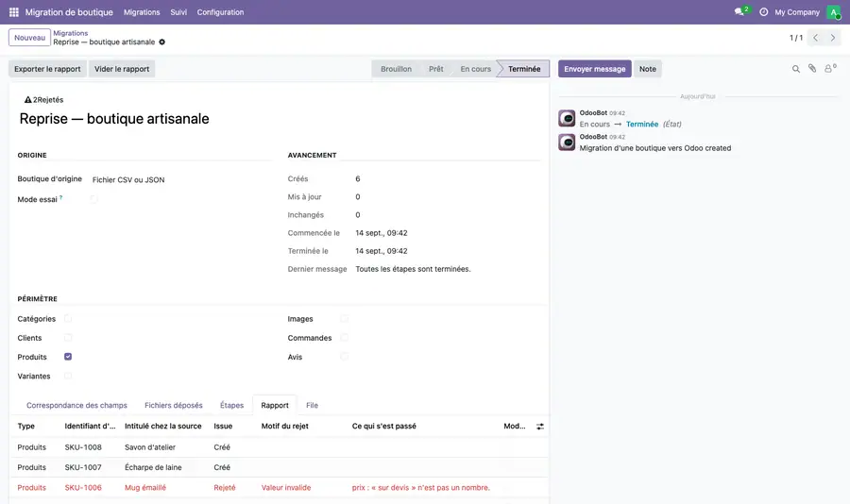This screenshot has width=850, height=504.
Task: Show followers icon in chatter
Action: click(830, 68)
